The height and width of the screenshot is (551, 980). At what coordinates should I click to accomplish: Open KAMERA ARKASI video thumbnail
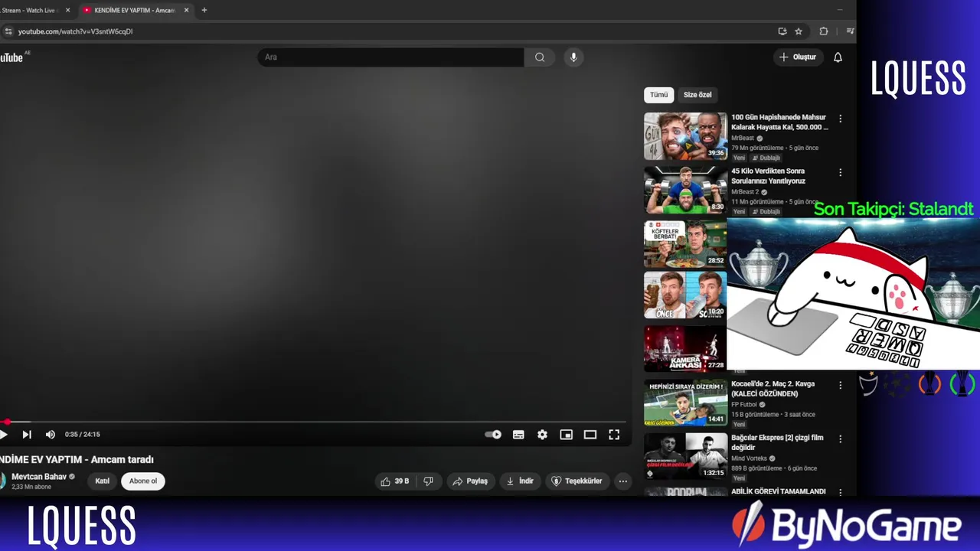[685, 348]
